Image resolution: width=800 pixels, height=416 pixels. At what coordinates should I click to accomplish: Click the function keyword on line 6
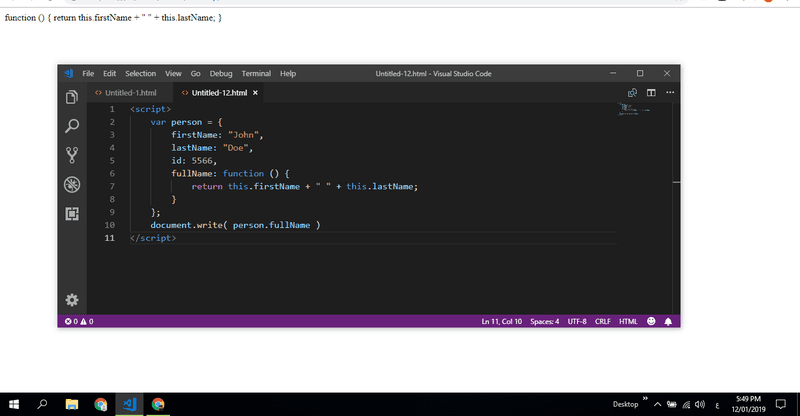243,174
